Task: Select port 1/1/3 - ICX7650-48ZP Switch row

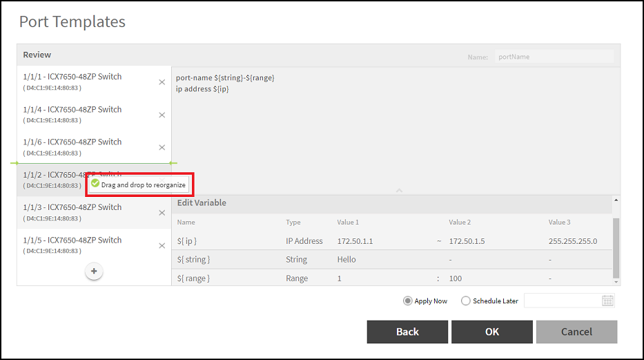Action: [x=94, y=212]
